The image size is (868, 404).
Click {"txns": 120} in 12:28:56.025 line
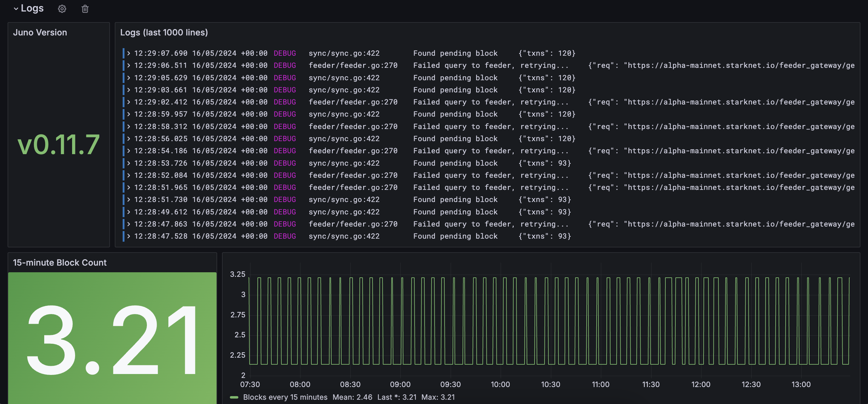pyautogui.click(x=547, y=138)
